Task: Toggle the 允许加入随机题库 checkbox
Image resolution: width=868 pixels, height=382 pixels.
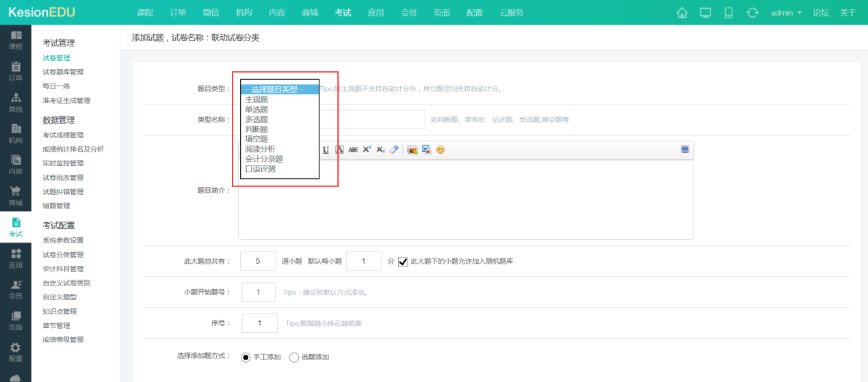Action: click(403, 262)
